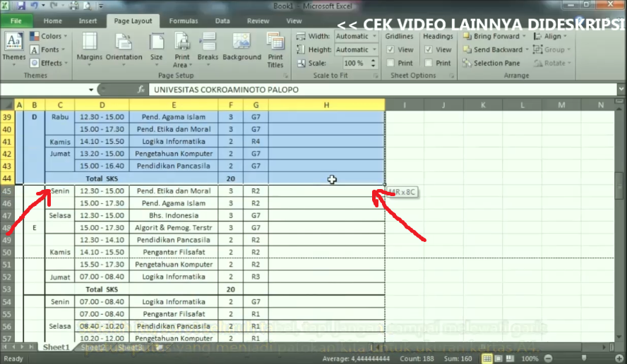Open Rotate objects menu
The width and height of the screenshot is (627, 364).
click(552, 63)
